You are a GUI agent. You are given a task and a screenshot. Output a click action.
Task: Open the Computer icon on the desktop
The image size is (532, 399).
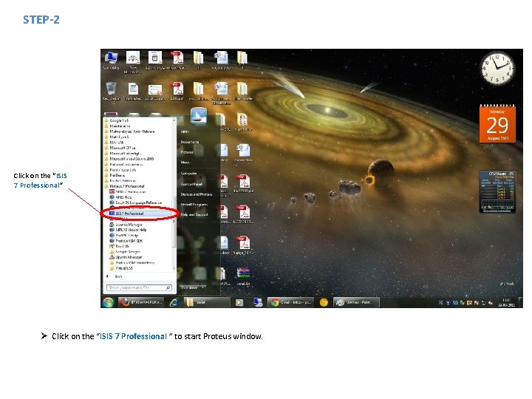[x=111, y=61]
